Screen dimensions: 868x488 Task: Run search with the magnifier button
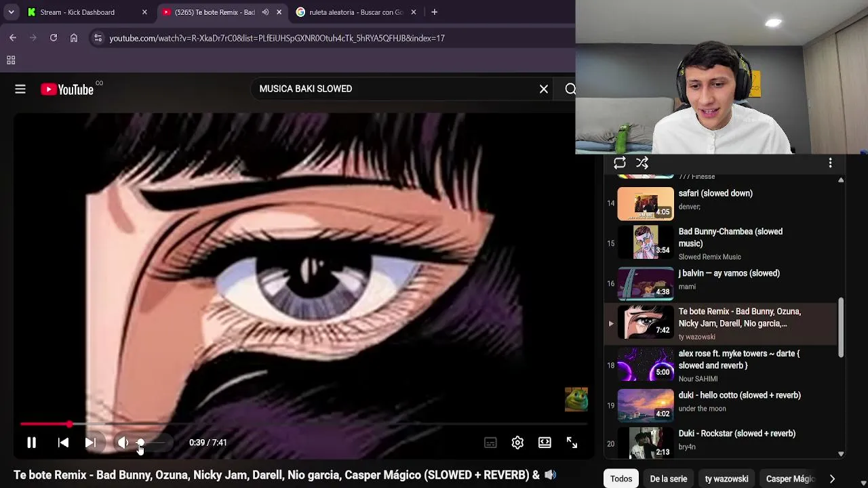[570, 89]
